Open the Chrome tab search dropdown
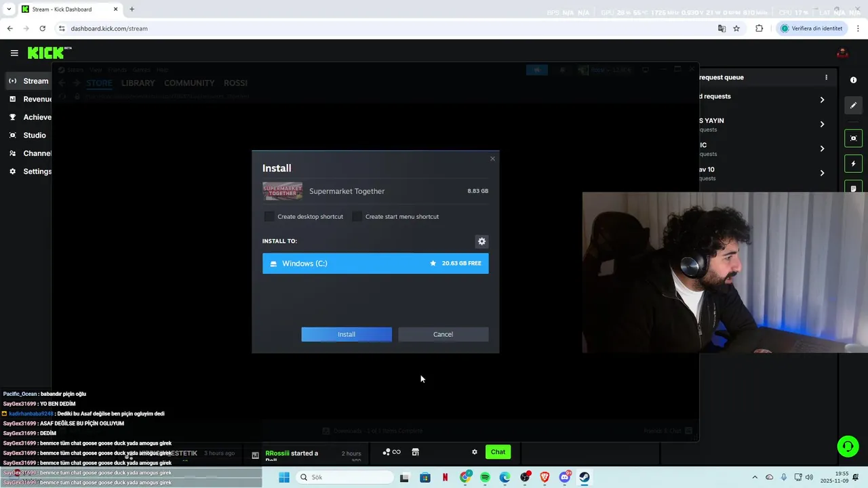 pos(9,9)
